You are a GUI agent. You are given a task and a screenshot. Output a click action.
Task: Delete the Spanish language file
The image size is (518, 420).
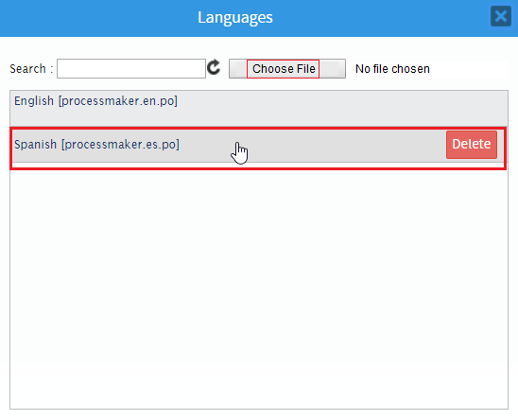[472, 145]
